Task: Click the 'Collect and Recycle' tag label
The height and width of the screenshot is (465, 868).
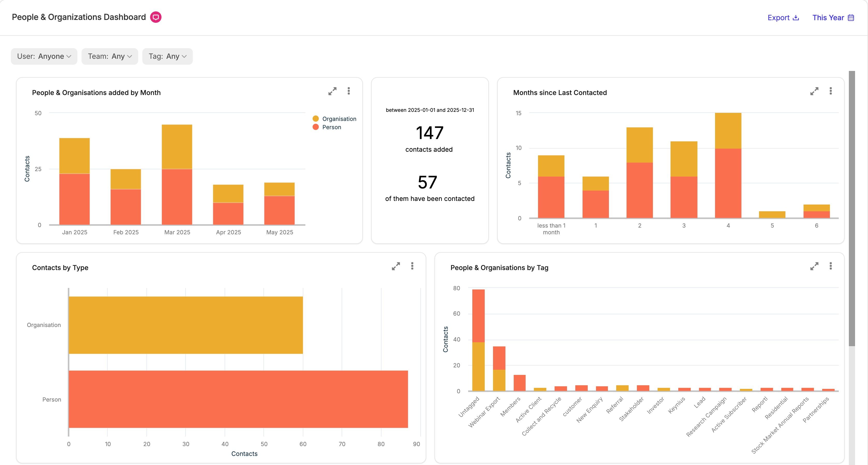Action: [x=541, y=416]
